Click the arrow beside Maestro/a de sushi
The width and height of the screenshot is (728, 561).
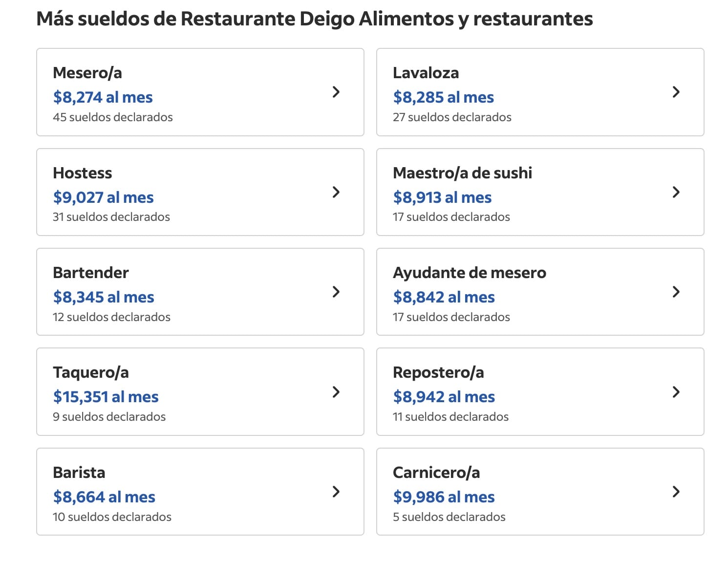point(676,192)
